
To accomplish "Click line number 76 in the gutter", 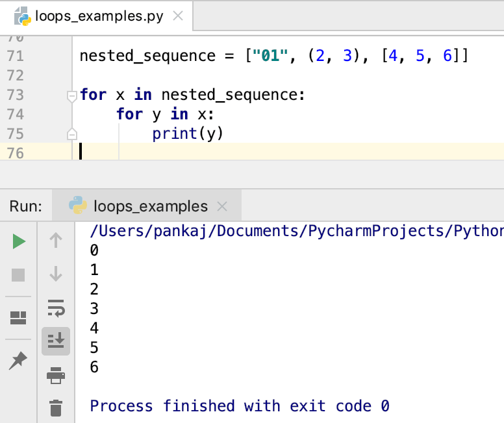I will (x=15, y=153).
